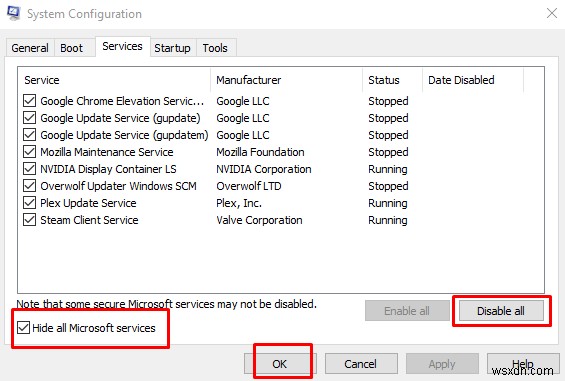Click Google Update Service (gupdate) name
This screenshot has width=565, height=381.
point(120,118)
